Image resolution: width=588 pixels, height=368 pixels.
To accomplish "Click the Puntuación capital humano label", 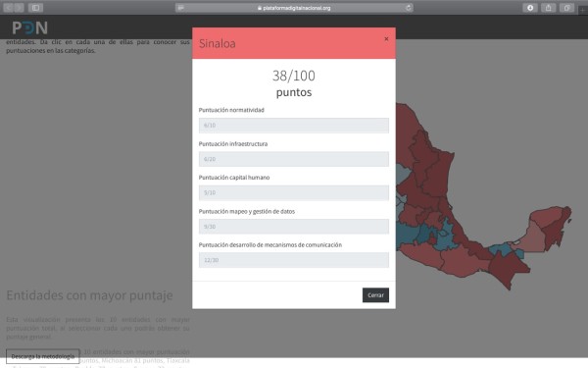I will point(234,178).
